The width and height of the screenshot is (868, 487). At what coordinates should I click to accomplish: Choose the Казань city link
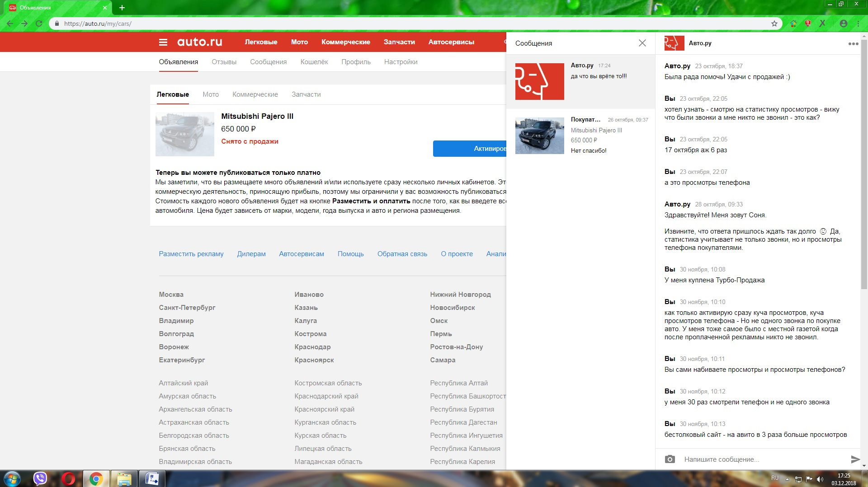(306, 308)
